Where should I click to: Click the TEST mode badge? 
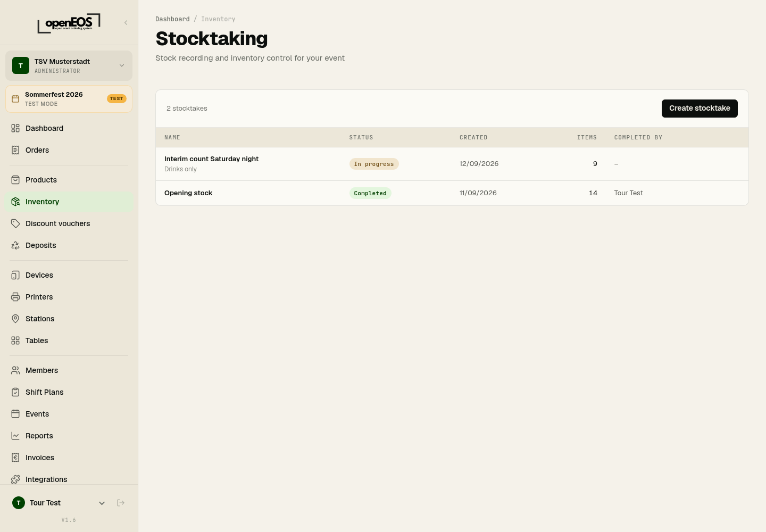click(x=116, y=98)
